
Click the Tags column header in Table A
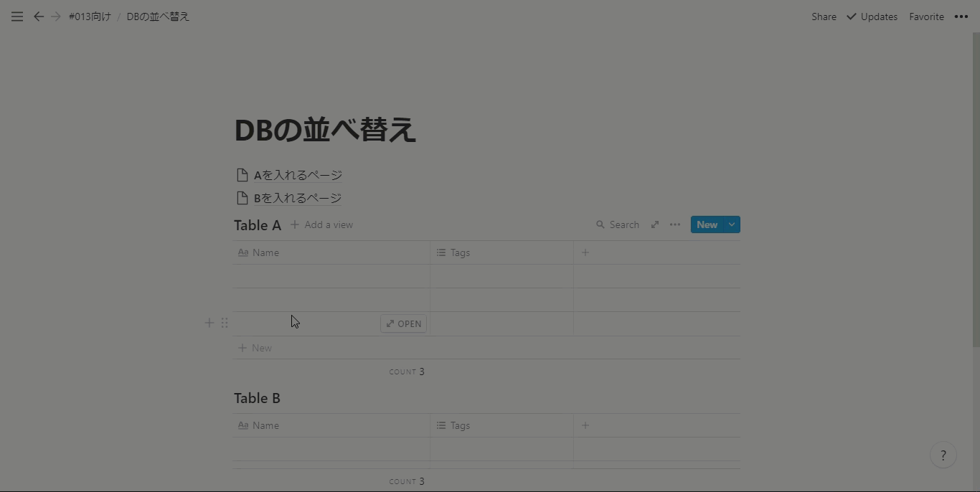[x=501, y=252]
